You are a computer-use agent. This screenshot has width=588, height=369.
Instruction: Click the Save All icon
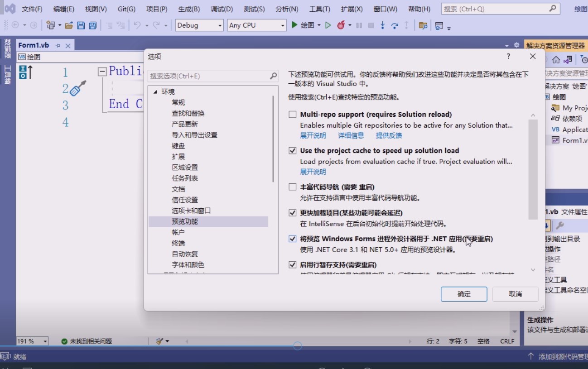[92, 25]
